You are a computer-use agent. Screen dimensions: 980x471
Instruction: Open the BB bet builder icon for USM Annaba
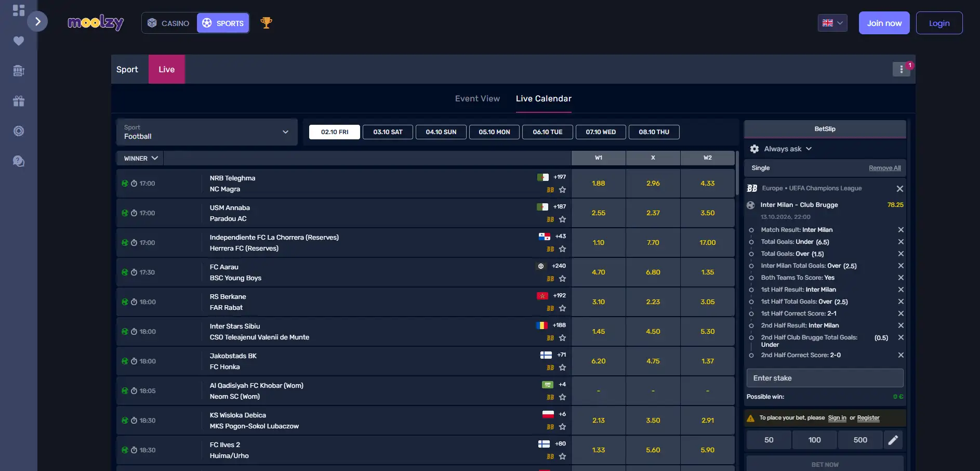coord(550,219)
